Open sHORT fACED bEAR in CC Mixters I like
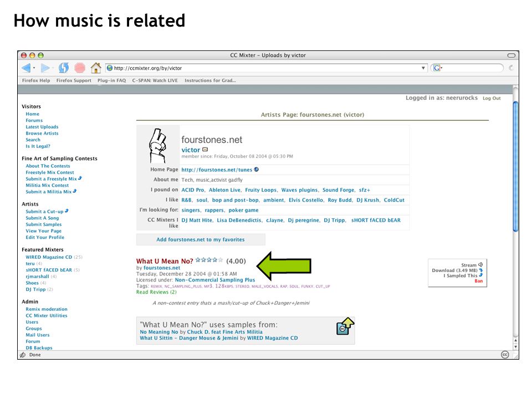This screenshot has width=532, height=399. tap(376, 220)
